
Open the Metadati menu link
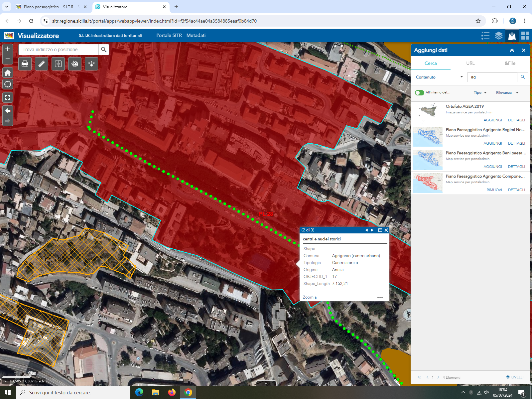[196, 35]
